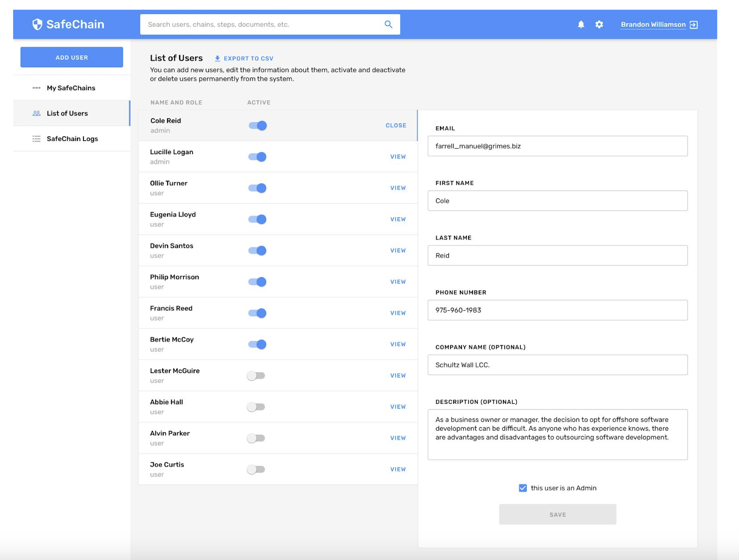Screen dimensions: 739x560
Task: Click into the Phone Number field
Action: tap(557, 310)
